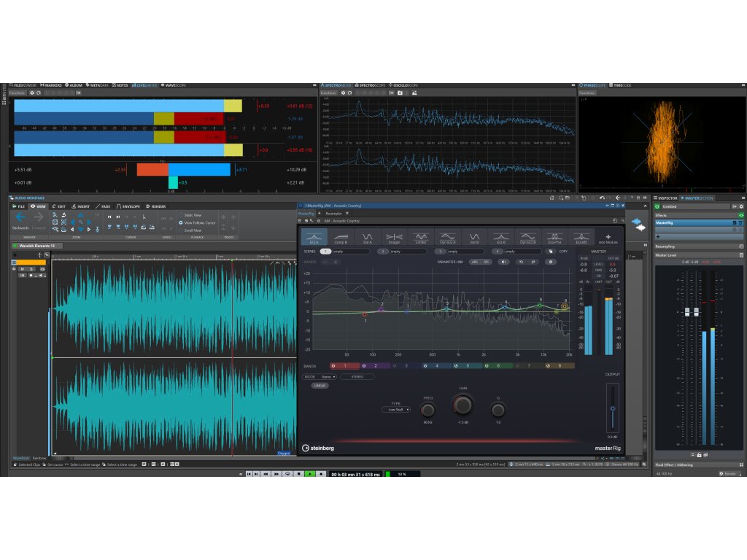Click the MasterRig listen speaker icon
Viewport: 747px width, 560px height.
[x=503, y=262]
